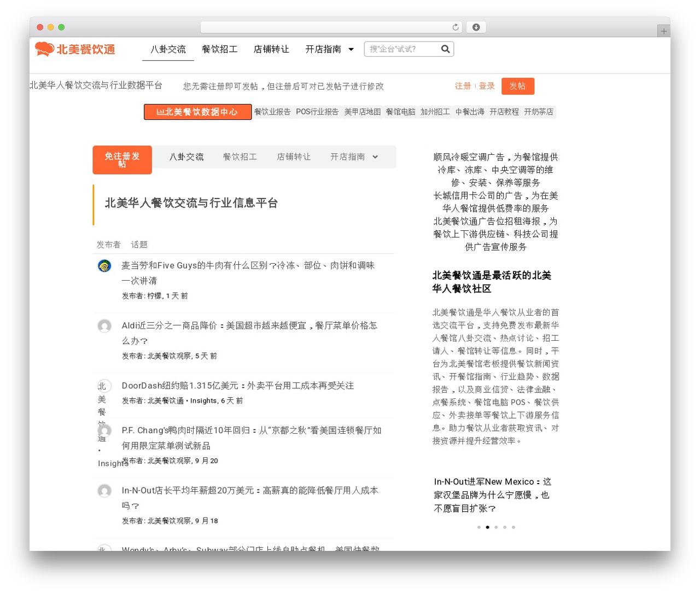Viewport: 700px width, 593px height.
Task: Click the avatar beside the Aldi post
Action: click(x=104, y=326)
